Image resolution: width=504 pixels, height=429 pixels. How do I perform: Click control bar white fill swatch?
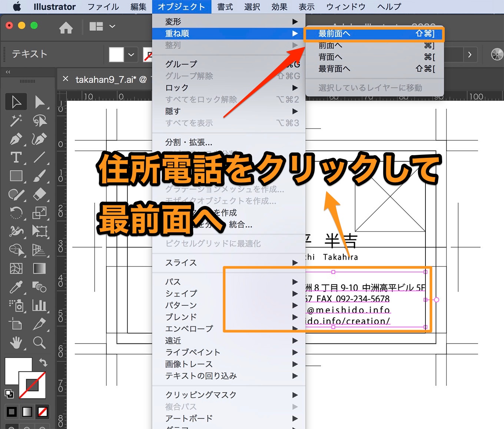pos(116,54)
